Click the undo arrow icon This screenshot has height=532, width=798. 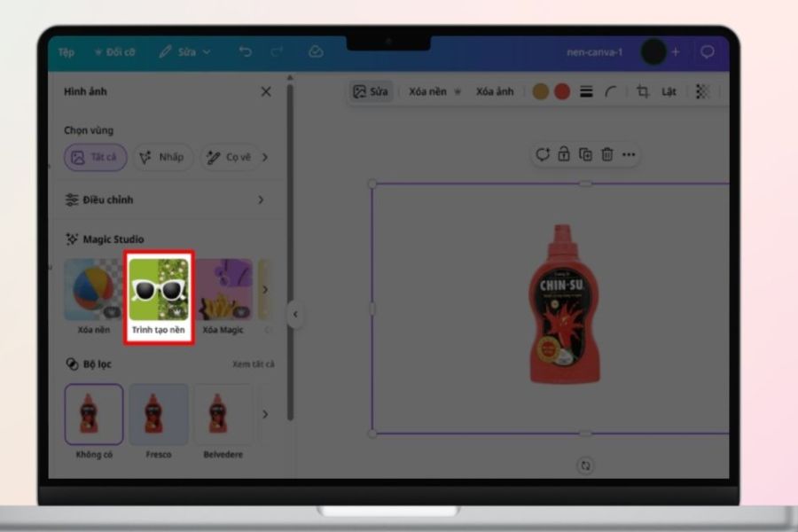point(246,52)
